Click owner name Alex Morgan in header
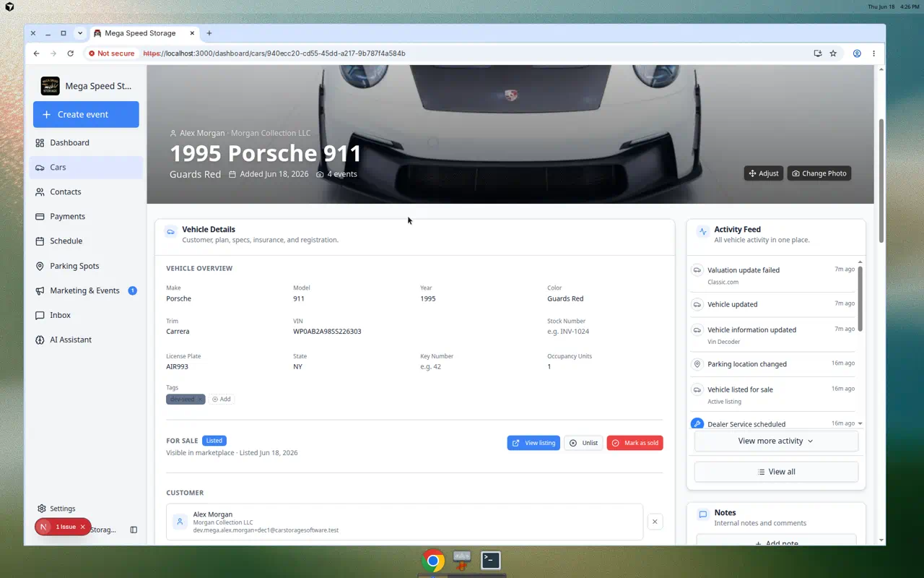Image resolution: width=924 pixels, height=578 pixels. point(202,133)
